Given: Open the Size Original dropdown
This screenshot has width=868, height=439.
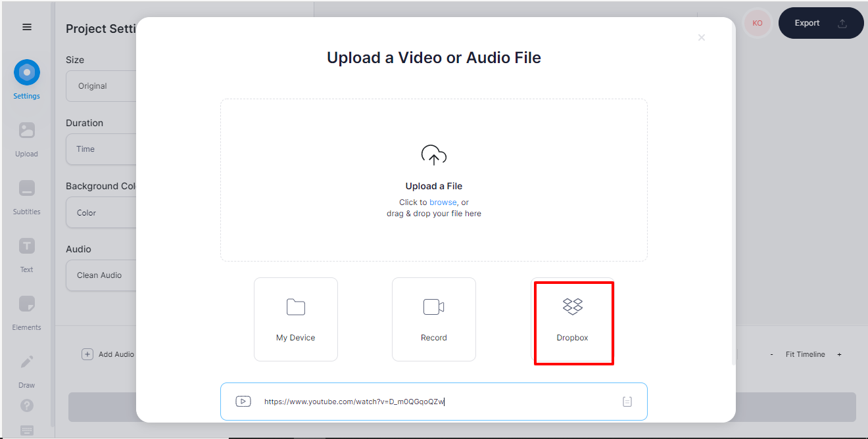Looking at the screenshot, I should (x=101, y=86).
